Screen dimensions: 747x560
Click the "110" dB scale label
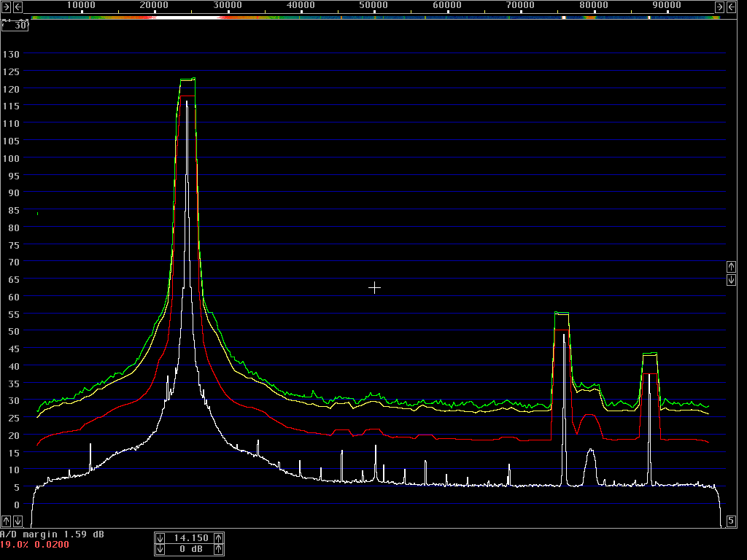tap(11, 124)
